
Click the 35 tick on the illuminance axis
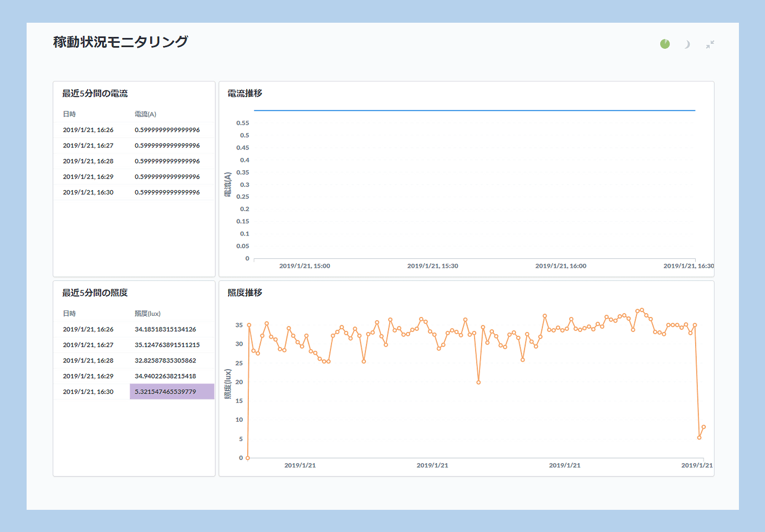239,325
